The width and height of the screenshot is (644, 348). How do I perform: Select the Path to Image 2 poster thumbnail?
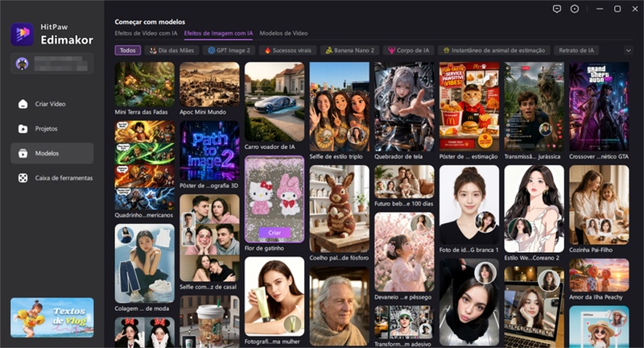[209, 151]
